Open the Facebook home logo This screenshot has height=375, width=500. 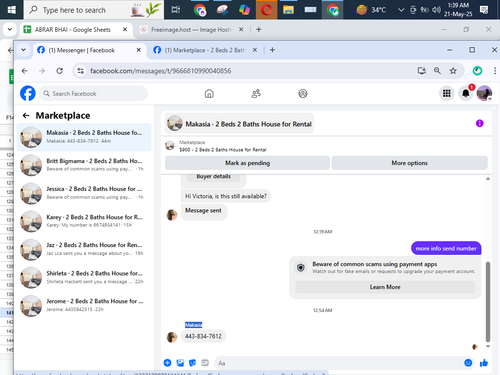point(28,93)
